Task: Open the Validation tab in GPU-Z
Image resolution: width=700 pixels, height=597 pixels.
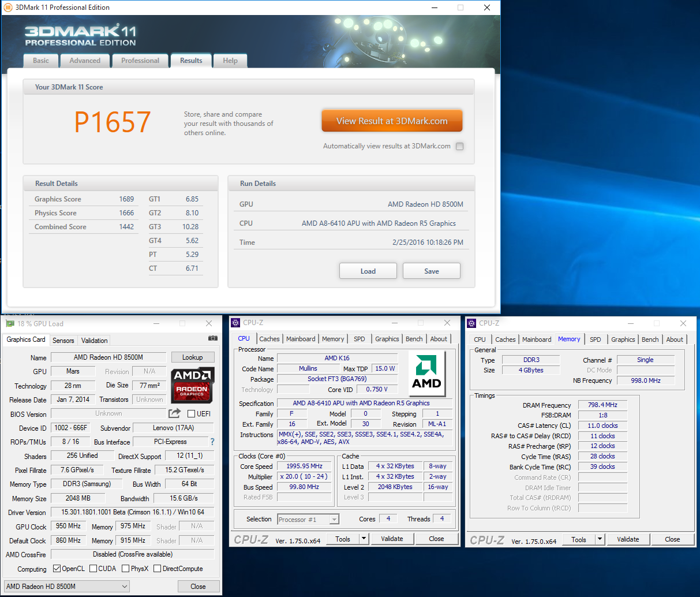Action: click(x=94, y=341)
